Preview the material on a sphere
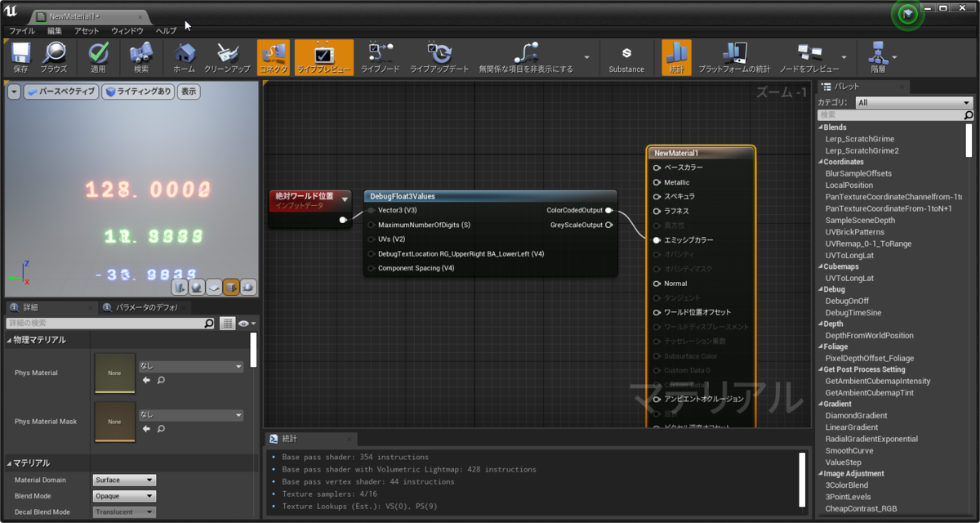This screenshot has height=523, width=980. pyautogui.click(x=197, y=287)
